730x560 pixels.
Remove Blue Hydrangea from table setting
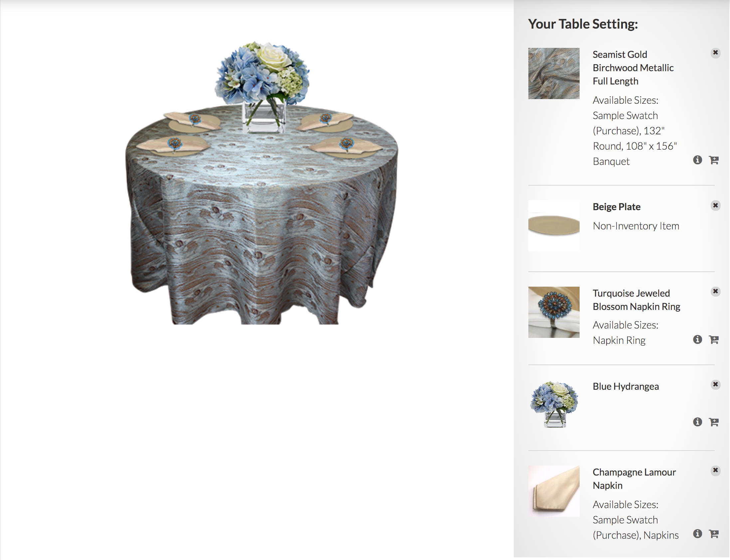715,384
